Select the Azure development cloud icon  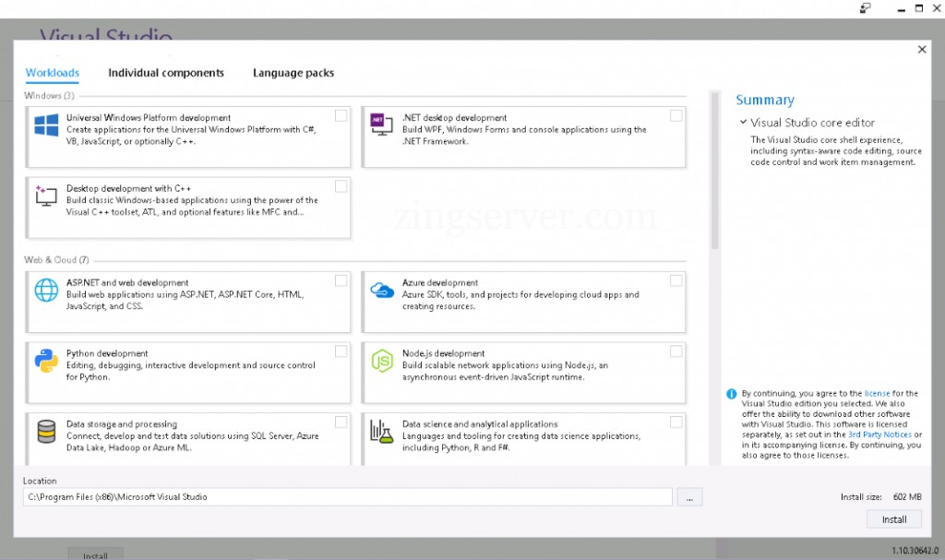(x=381, y=291)
